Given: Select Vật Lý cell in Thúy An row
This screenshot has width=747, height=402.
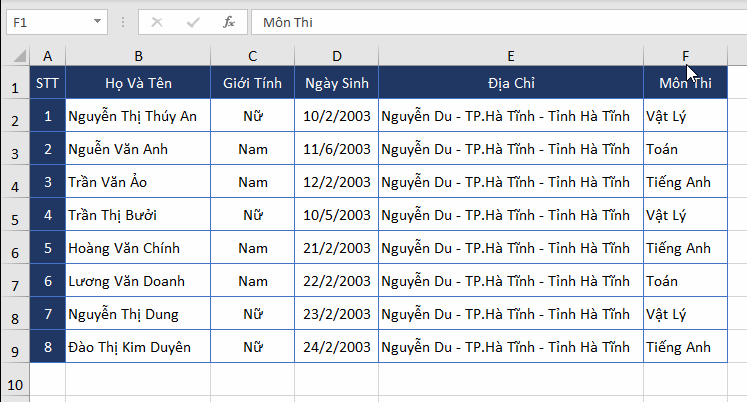Looking at the screenshot, I should point(686,116).
